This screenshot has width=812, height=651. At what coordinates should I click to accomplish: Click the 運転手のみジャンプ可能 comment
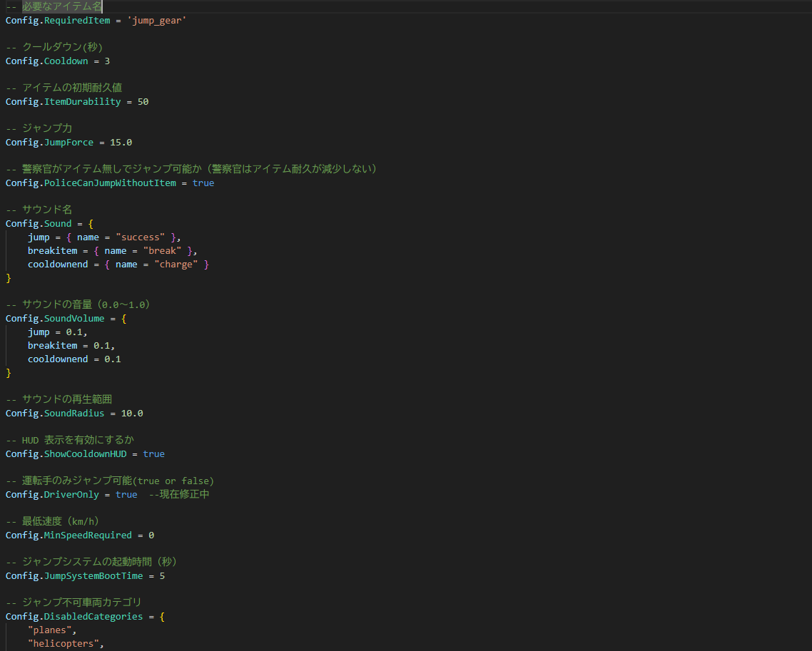tap(110, 481)
